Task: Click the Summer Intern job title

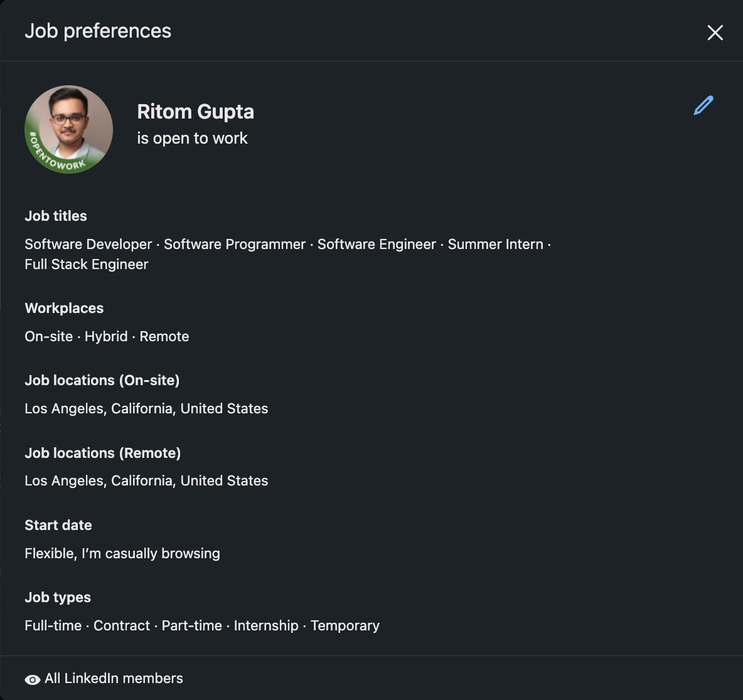Action: (495, 244)
